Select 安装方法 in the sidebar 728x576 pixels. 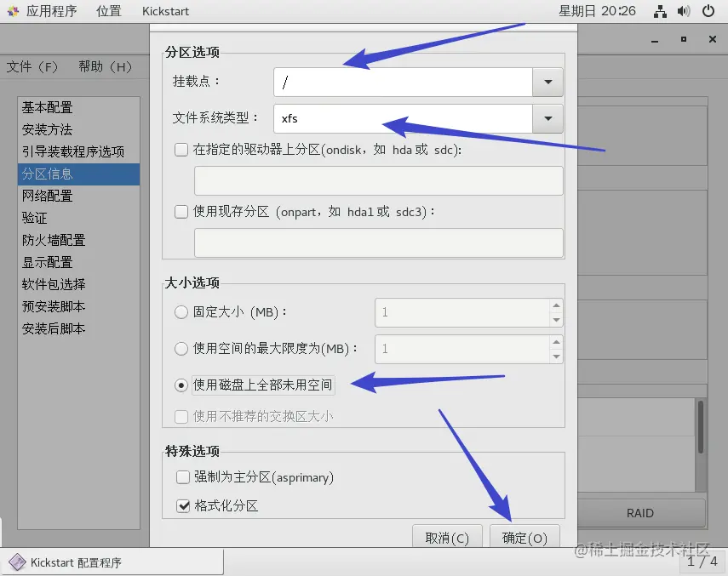point(79,130)
